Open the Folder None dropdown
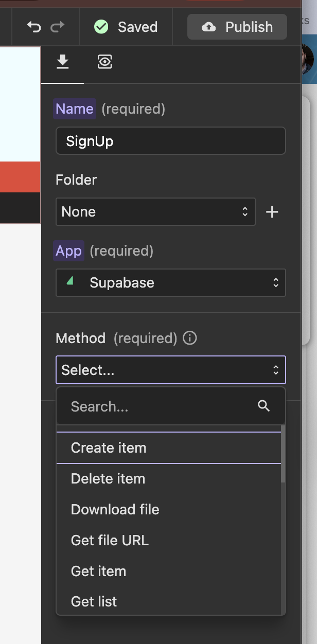 click(155, 212)
